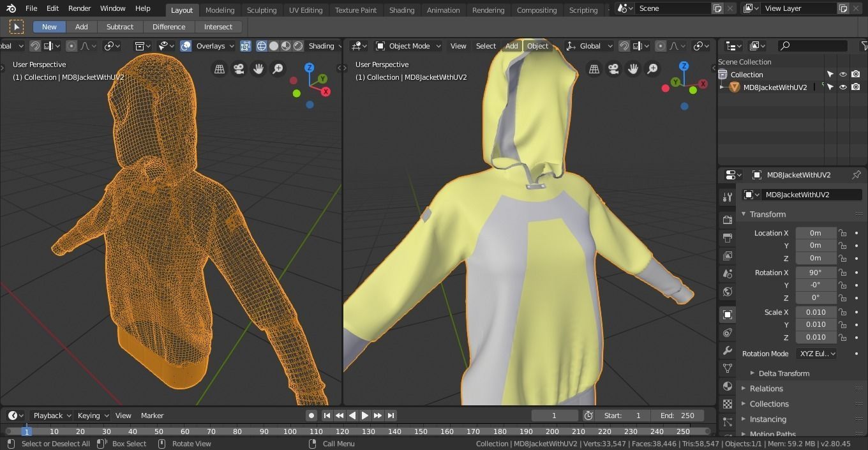868x450 pixels.
Task: Open the Physics properties tab icon
Action: 727,333
